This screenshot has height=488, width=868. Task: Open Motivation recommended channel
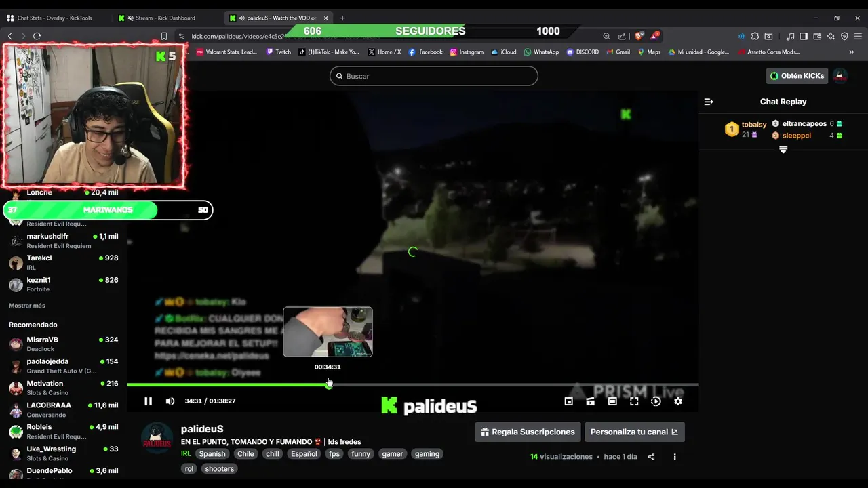(64, 388)
